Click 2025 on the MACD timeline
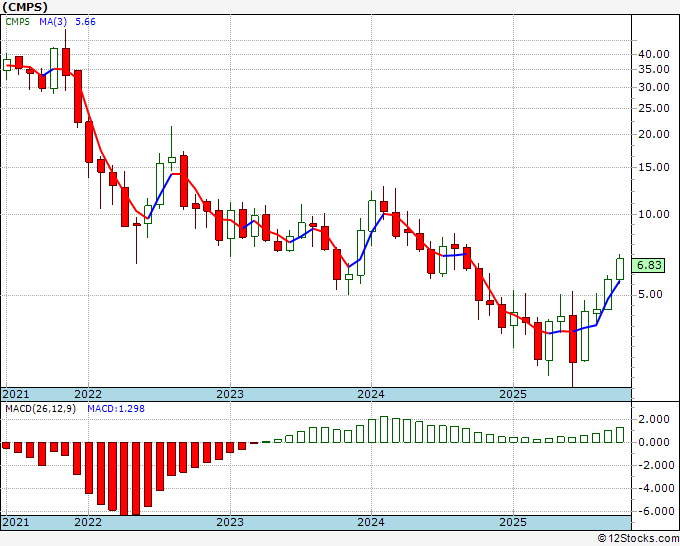 click(513, 522)
